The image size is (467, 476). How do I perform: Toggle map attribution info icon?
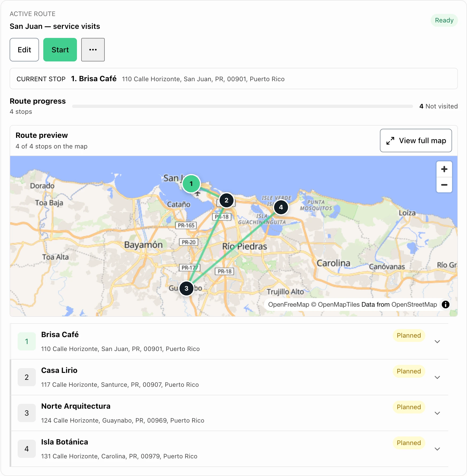click(x=445, y=305)
